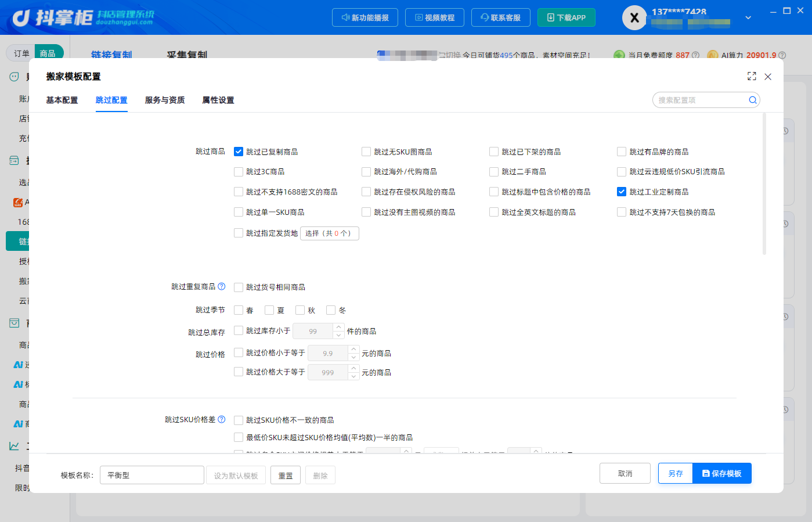Image resolution: width=812 pixels, height=522 pixels.
Task: Enable 跳过SKU价格不一致的商品 checkbox
Action: pyautogui.click(x=239, y=420)
